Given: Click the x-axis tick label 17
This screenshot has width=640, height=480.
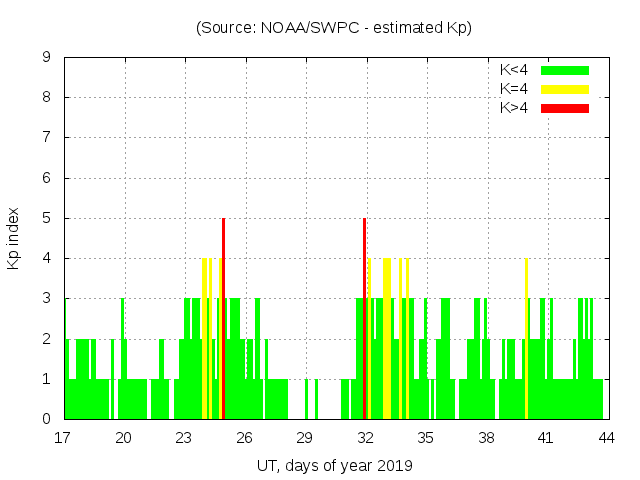Looking at the screenshot, I should tap(64, 437).
